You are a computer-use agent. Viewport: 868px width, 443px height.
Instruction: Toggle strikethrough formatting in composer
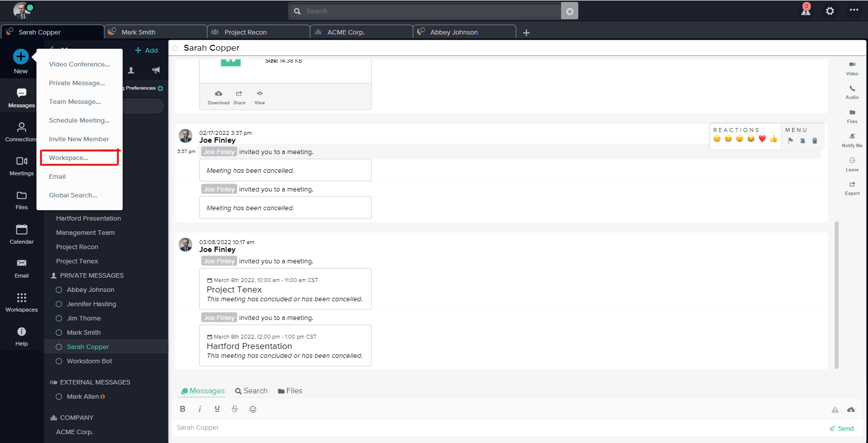(x=234, y=409)
